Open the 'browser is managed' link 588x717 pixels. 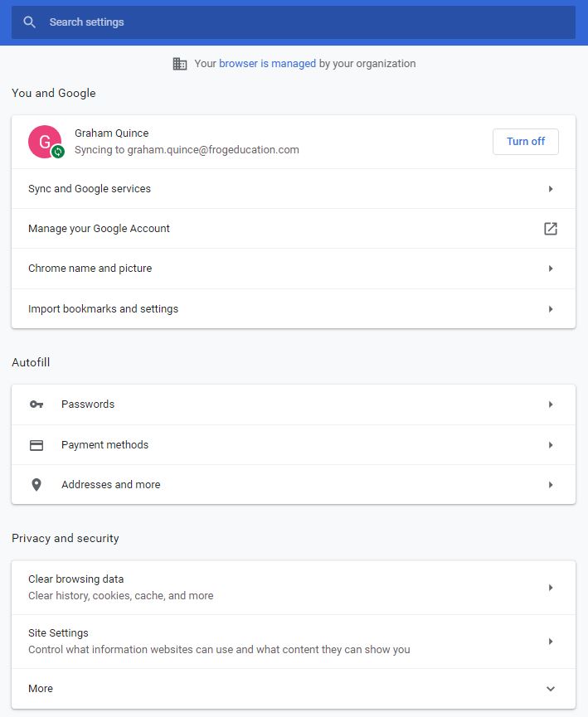(267, 64)
